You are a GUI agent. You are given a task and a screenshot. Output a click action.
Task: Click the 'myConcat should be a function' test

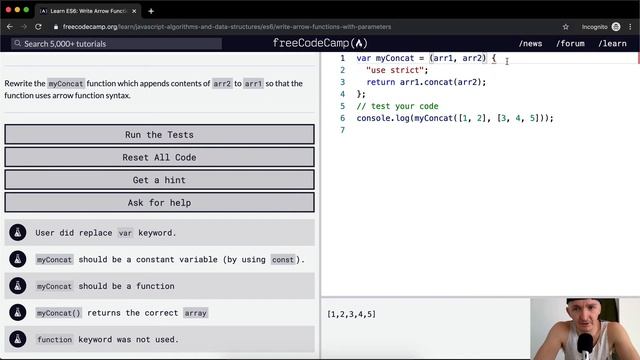[160, 286]
